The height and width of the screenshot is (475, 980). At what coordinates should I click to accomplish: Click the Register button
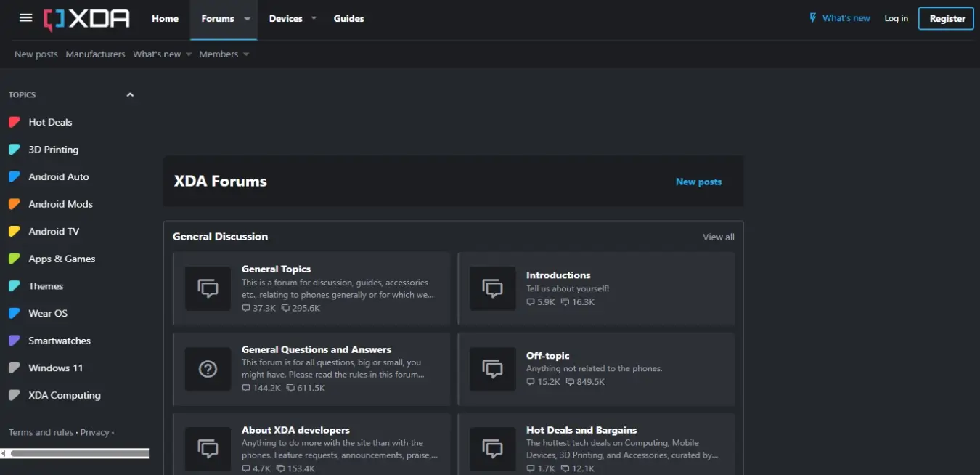coord(946,19)
